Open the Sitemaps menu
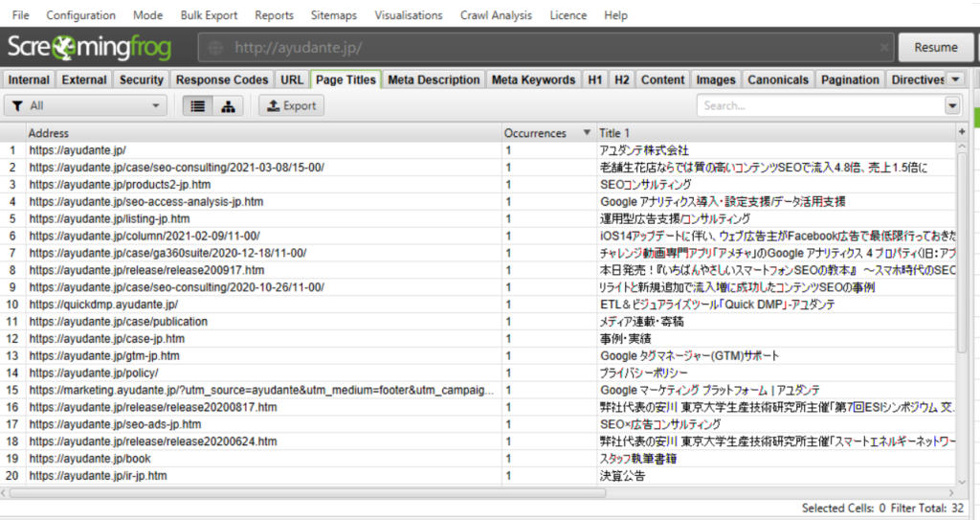 (x=334, y=15)
